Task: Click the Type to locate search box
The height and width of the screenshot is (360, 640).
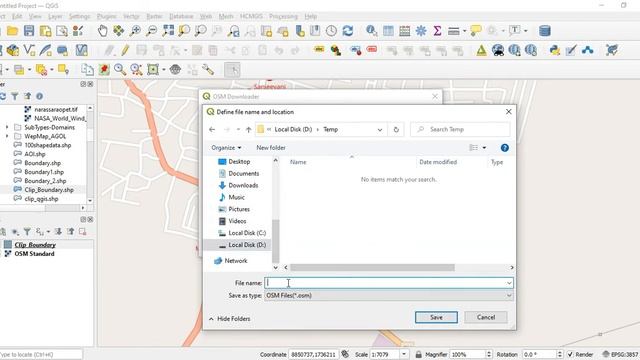Action: point(41,354)
